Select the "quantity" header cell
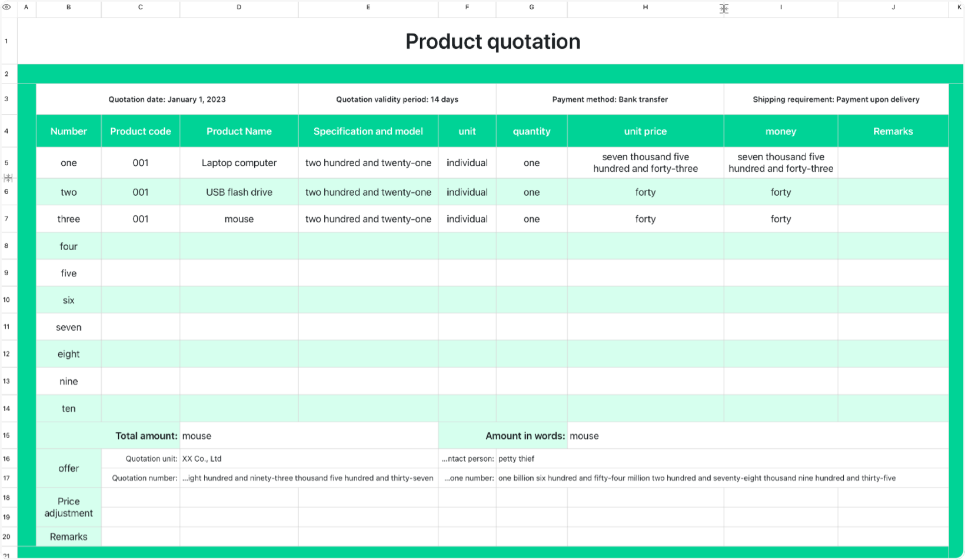965x560 pixels. 532,131
